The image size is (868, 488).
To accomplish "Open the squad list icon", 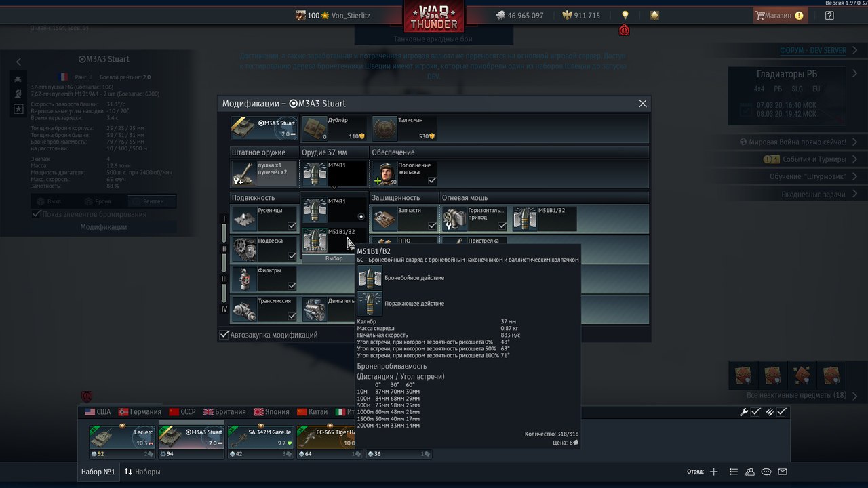I will [x=733, y=472].
